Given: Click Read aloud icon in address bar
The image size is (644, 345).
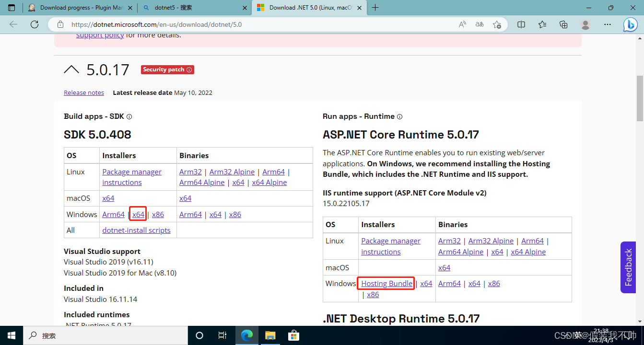Looking at the screenshot, I should tap(462, 24).
